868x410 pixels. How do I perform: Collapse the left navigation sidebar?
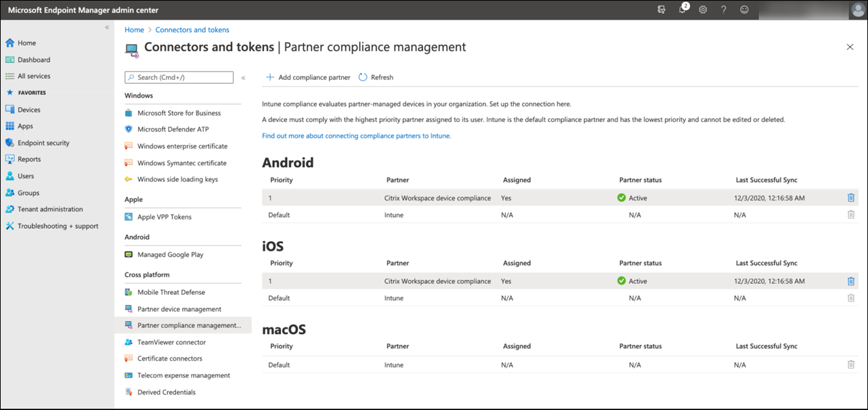click(x=107, y=27)
